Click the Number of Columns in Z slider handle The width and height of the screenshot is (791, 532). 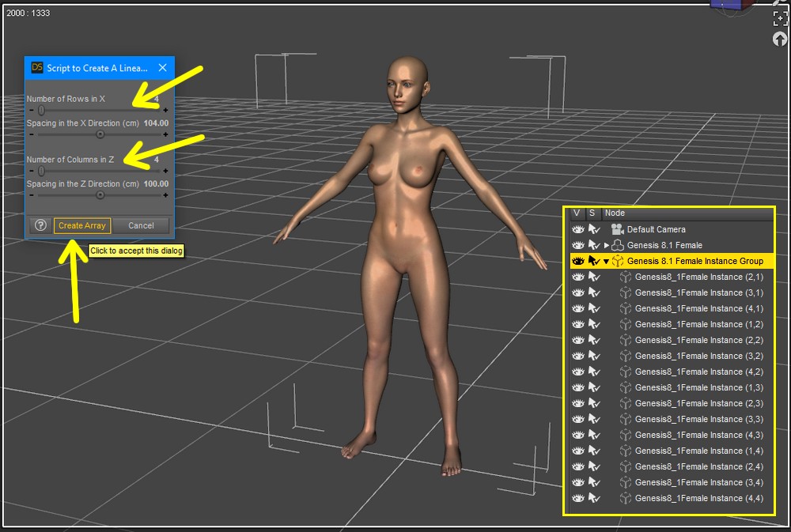(41, 171)
